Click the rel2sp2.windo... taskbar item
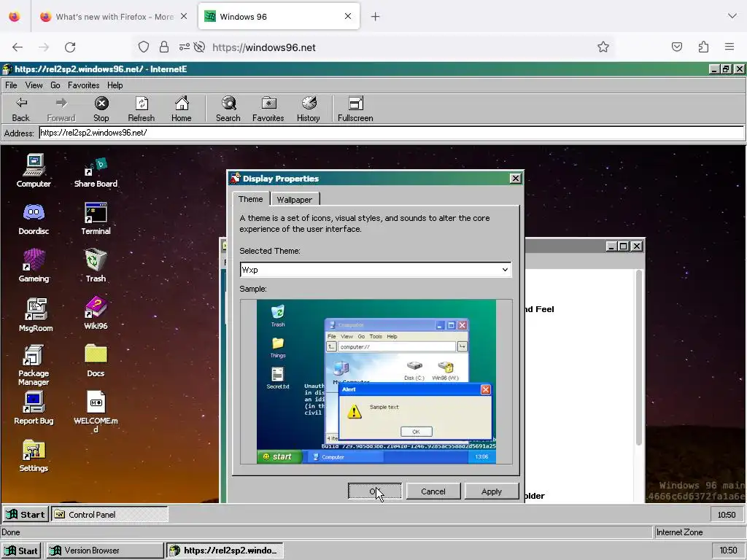This screenshot has width=747, height=560. pos(225,551)
